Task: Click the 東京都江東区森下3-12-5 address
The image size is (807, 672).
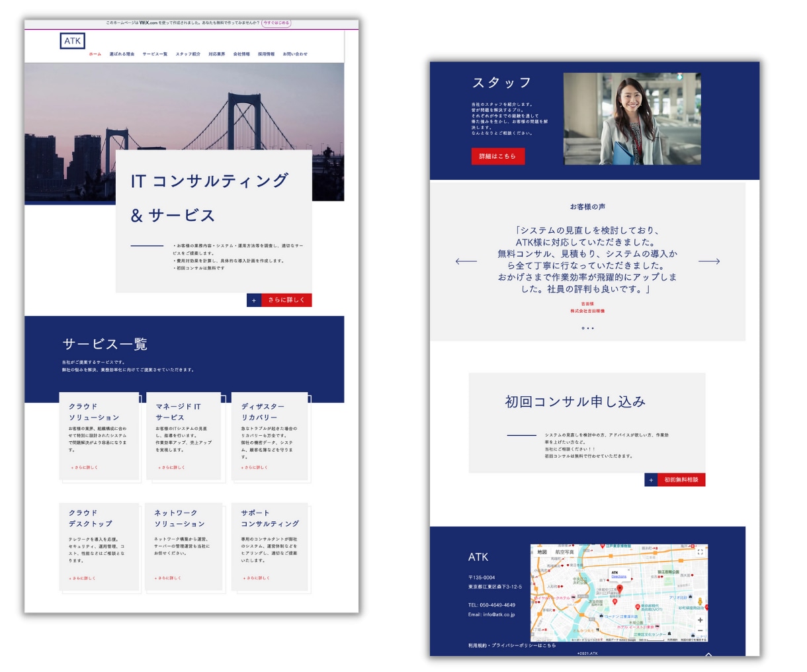Action: 495,587
